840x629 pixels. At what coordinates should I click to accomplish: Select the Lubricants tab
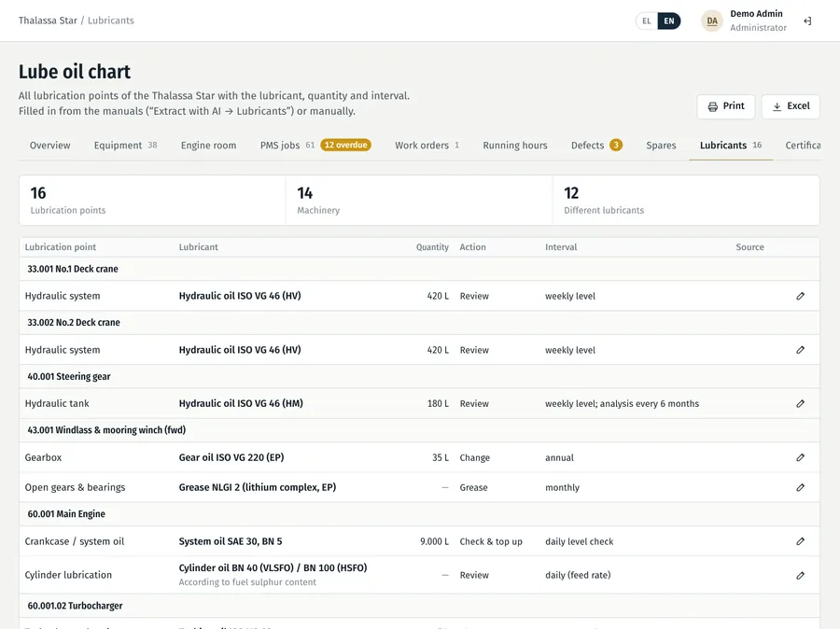[x=731, y=146]
